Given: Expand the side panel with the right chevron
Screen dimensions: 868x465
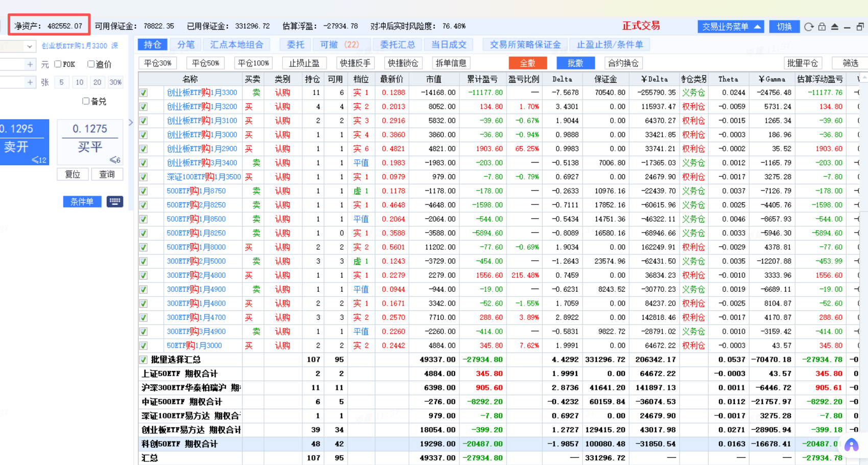Looking at the screenshot, I should click(x=131, y=122).
